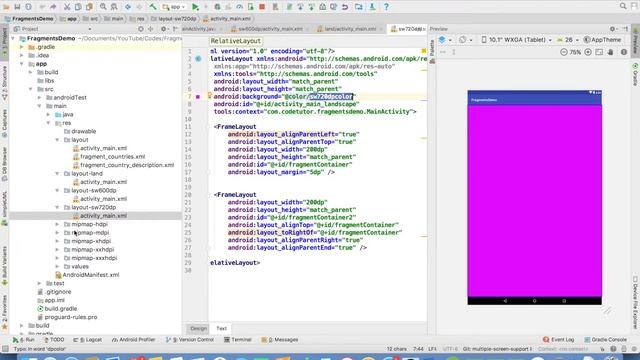Click the magenta tablet preview screen
Viewport: 640px width, 360px height.
(534, 201)
